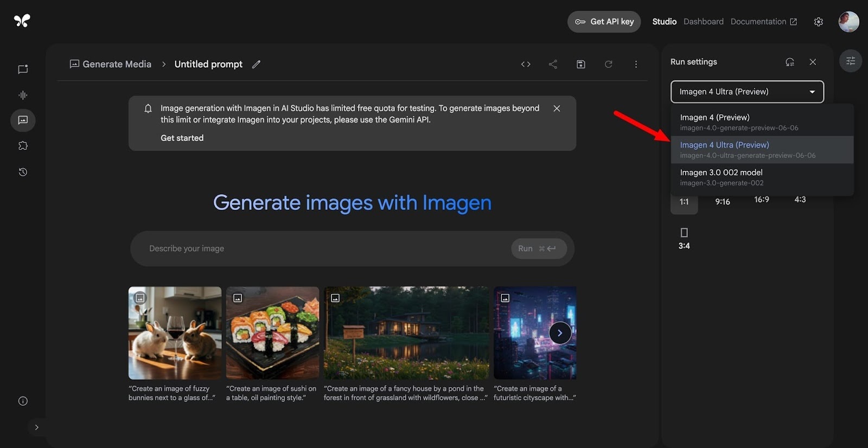This screenshot has width=868, height=448.
Task: Open the Imagen 4 Ultra model dropdown
Action: pos(746,92)
